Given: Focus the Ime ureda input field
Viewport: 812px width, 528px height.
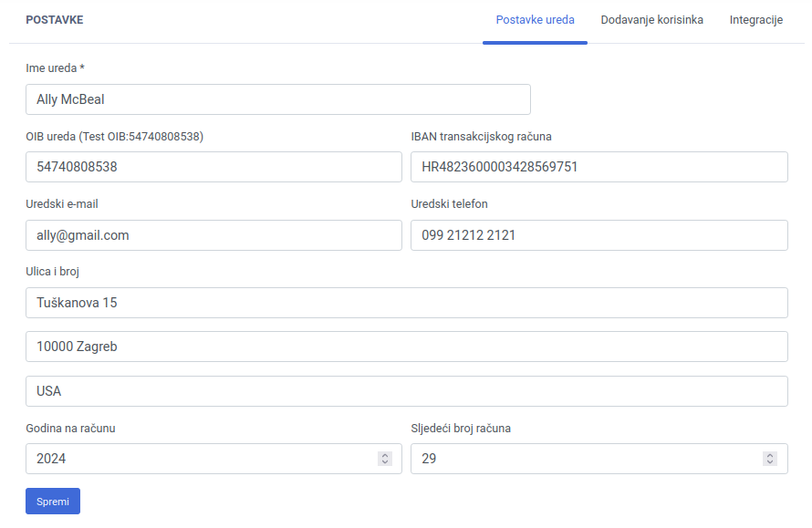Looking at the screenshot, I should tap(278, 99).
